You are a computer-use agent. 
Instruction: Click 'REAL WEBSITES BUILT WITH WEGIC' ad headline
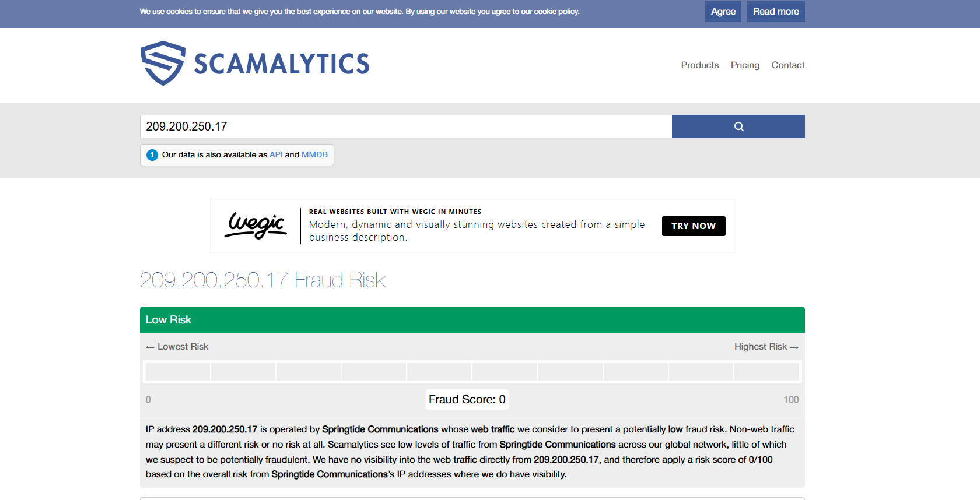tap(395, 212)
